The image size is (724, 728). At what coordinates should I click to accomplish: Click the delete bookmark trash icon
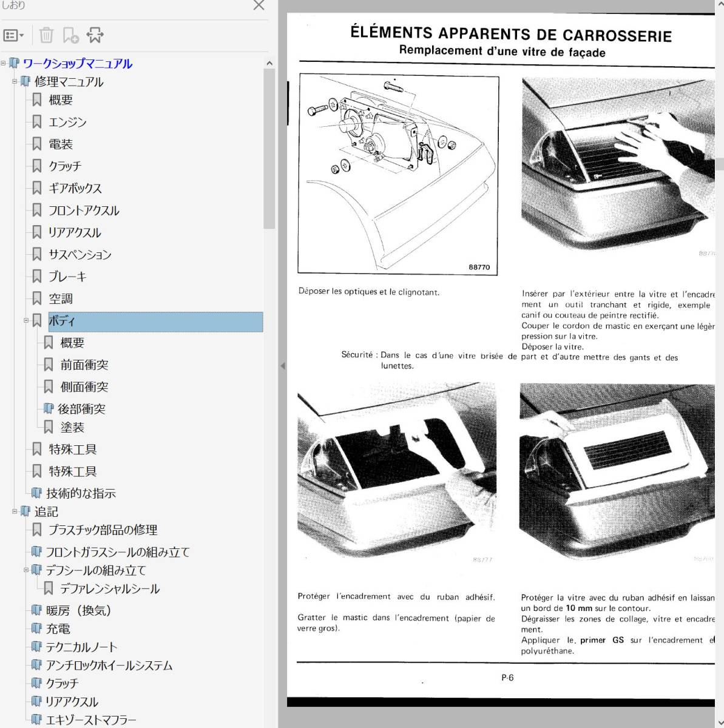tap(46, 35)
